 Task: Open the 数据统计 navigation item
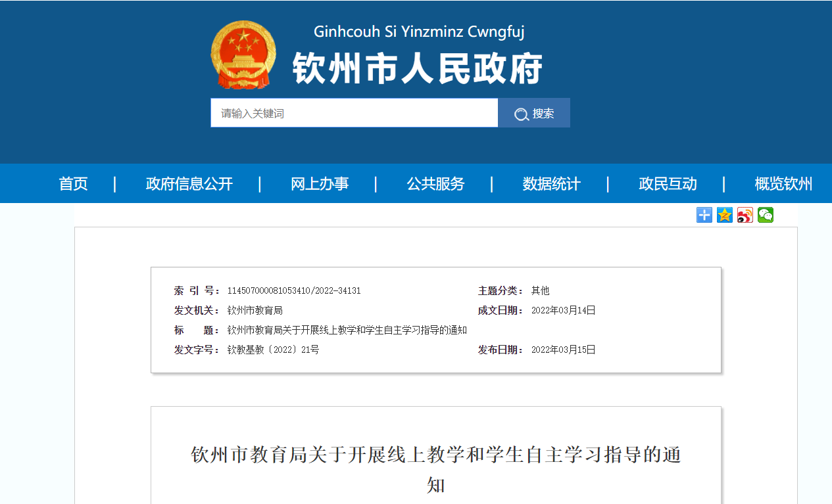(x=552, y=184)
